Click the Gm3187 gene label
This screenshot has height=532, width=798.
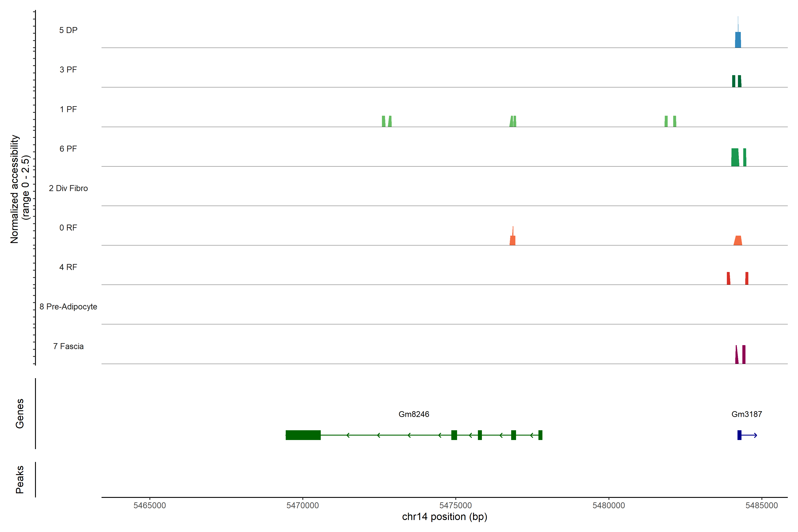[x=746, y=414]
